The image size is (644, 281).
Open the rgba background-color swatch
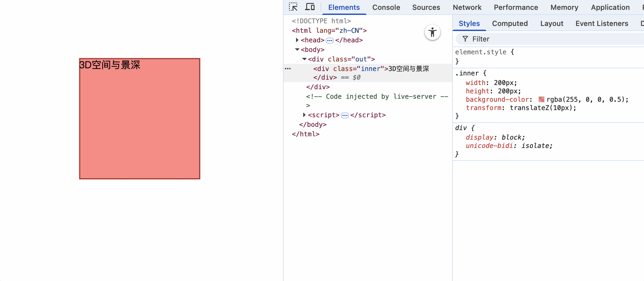(x=542, y=99)
